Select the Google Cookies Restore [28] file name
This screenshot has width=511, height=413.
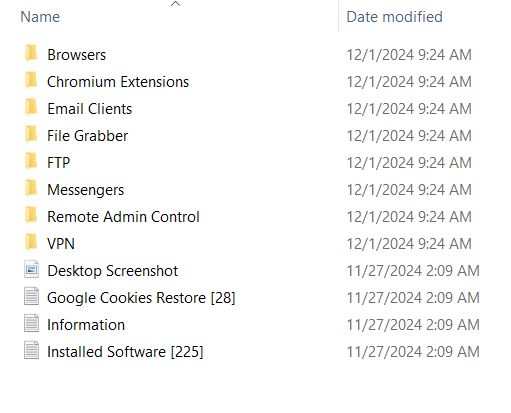point(141,298)
